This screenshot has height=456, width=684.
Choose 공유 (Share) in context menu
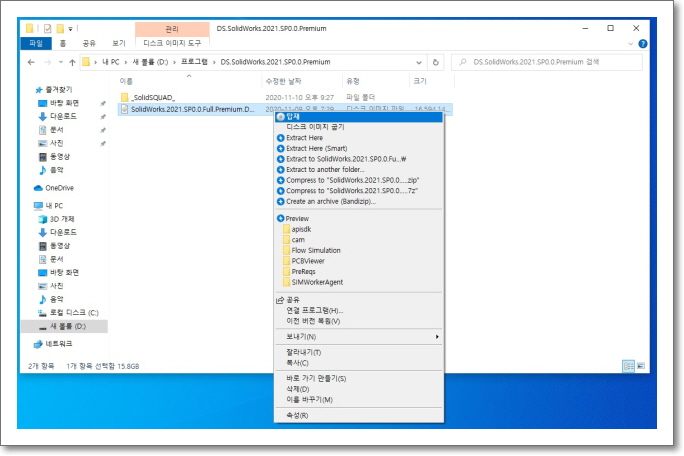pos(359,300)
